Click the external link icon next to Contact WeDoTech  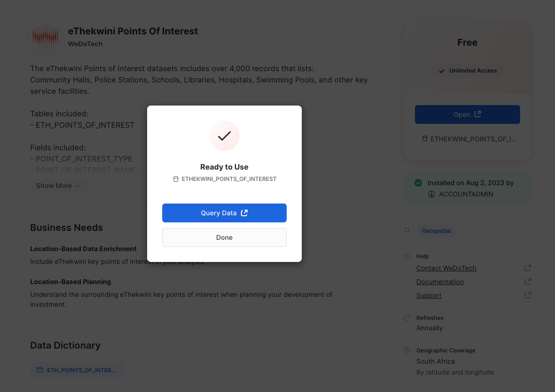pos(527,268)
